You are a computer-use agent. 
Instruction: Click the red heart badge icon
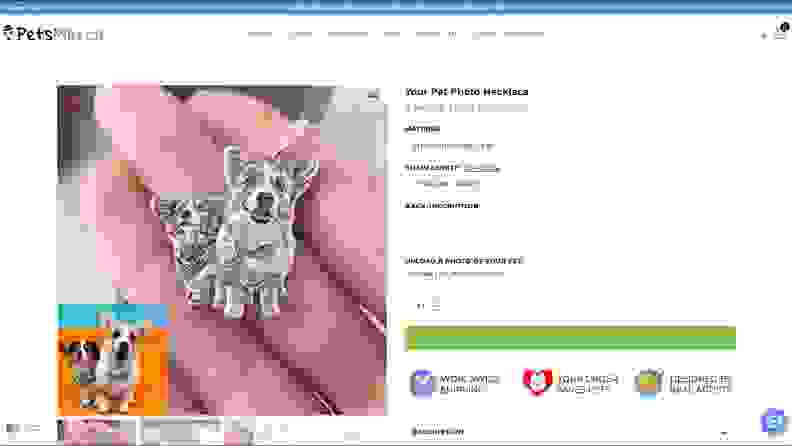coord(537,381)
